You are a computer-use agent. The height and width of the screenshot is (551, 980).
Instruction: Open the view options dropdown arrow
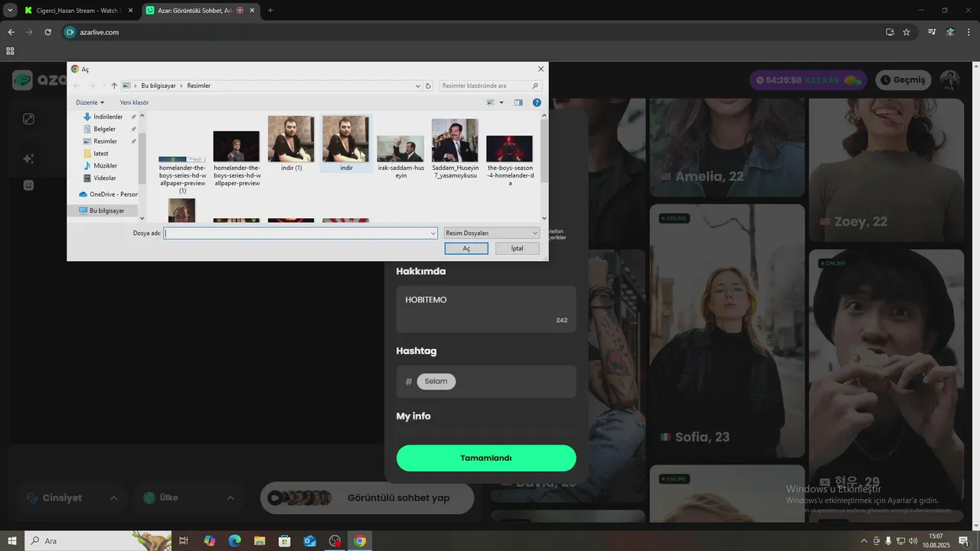coord(501,103)
